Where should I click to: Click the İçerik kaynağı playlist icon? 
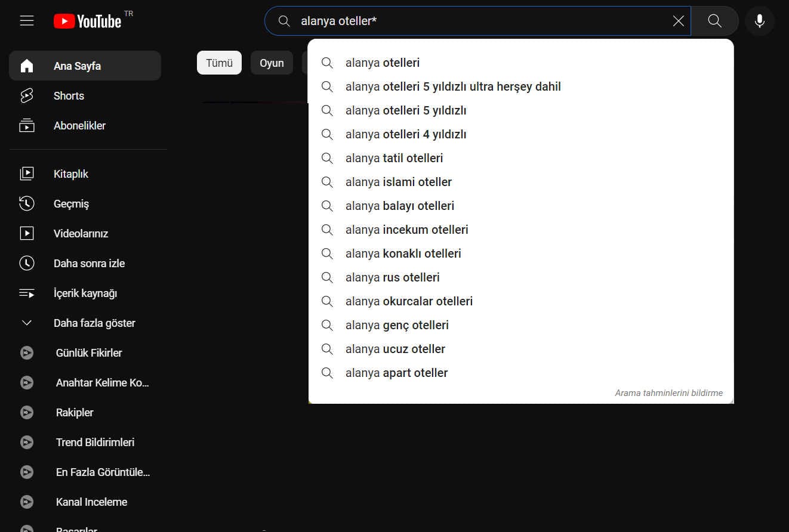tap(27, 293)
